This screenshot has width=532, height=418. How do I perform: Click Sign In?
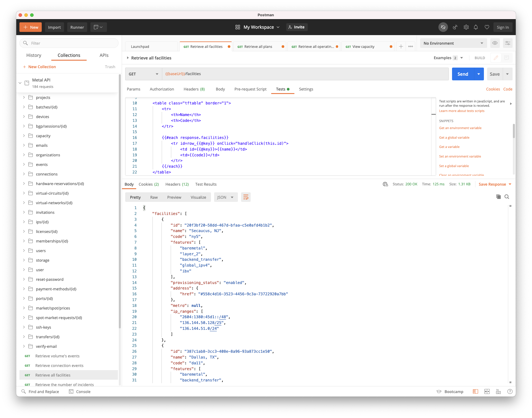503,27
